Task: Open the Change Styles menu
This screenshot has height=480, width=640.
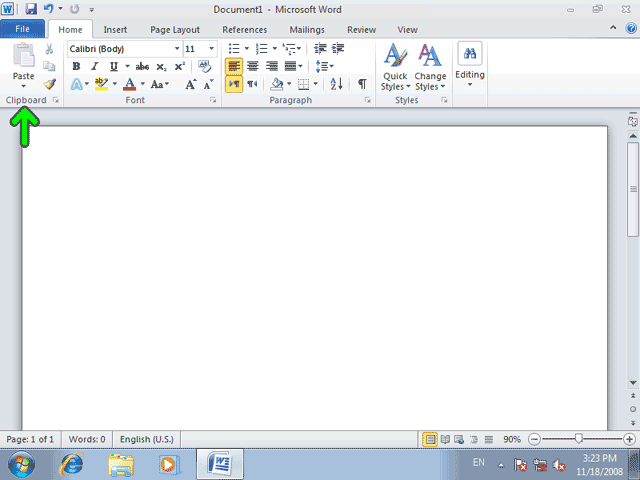Action: (430, 67)
